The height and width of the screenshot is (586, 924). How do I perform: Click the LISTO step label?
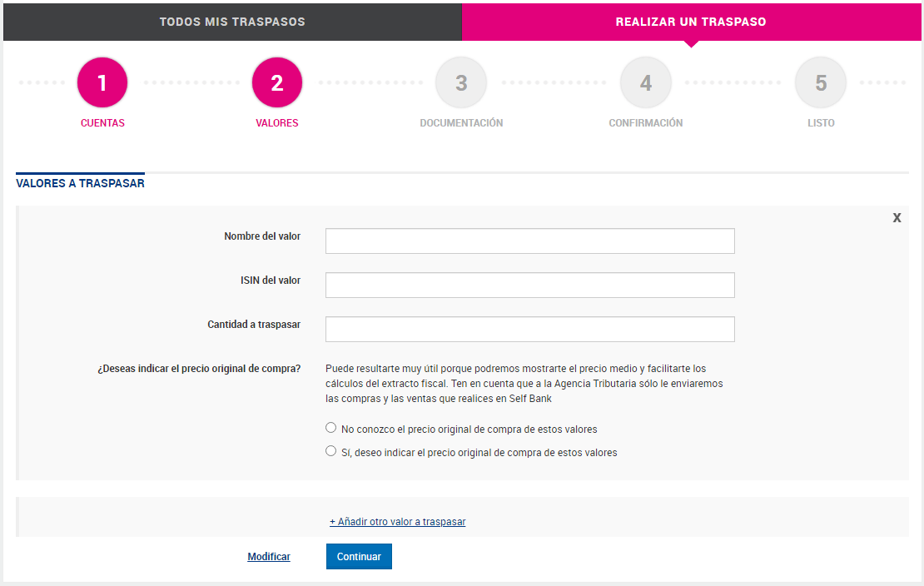[x=821, y=123]
